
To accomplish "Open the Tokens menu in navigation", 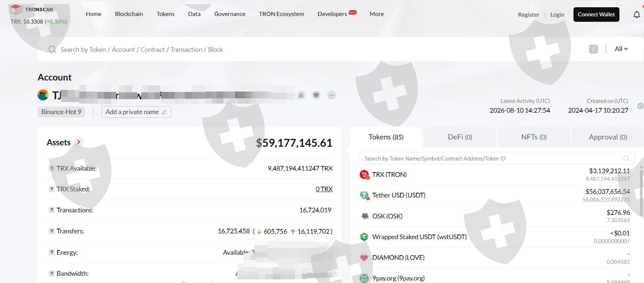I will tap(165, 14).
